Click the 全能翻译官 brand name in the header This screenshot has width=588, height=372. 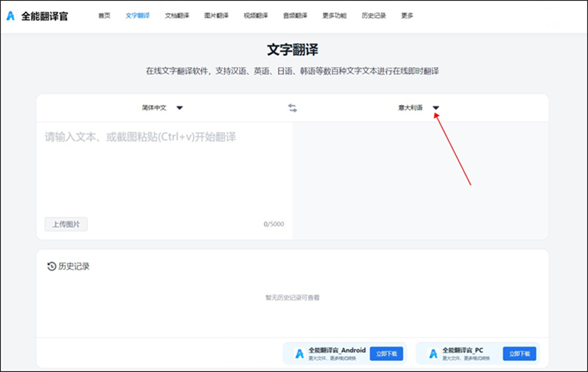pyautogui.click(x=44, y=16)
